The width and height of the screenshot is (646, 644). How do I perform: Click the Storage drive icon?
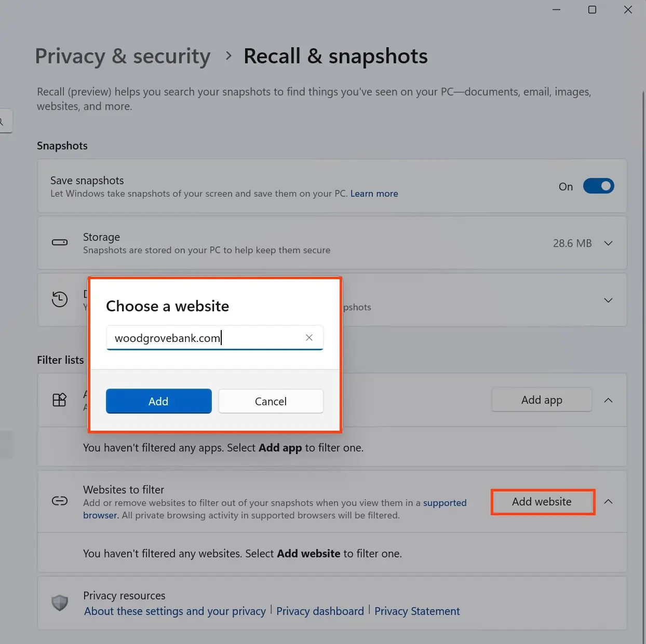pyautogui.click(x=60, y=242)
